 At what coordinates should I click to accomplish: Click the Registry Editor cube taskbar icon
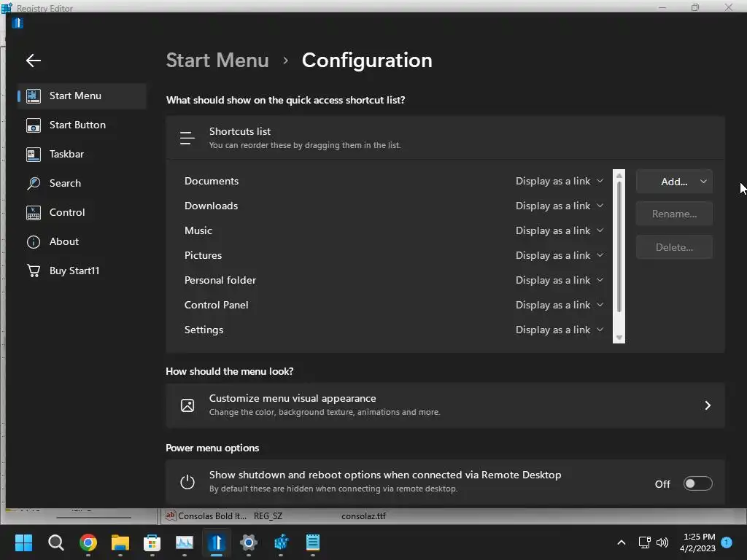click(x=281, y=542)
